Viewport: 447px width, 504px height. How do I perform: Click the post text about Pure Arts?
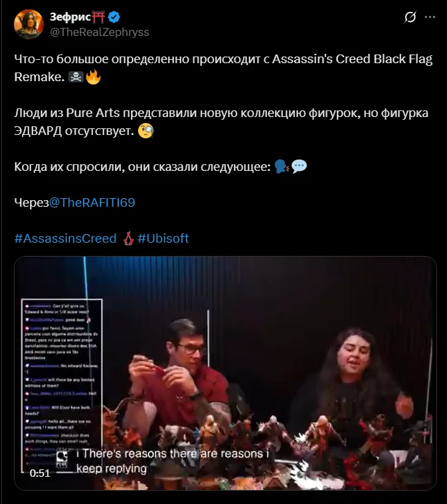(221, 122)
